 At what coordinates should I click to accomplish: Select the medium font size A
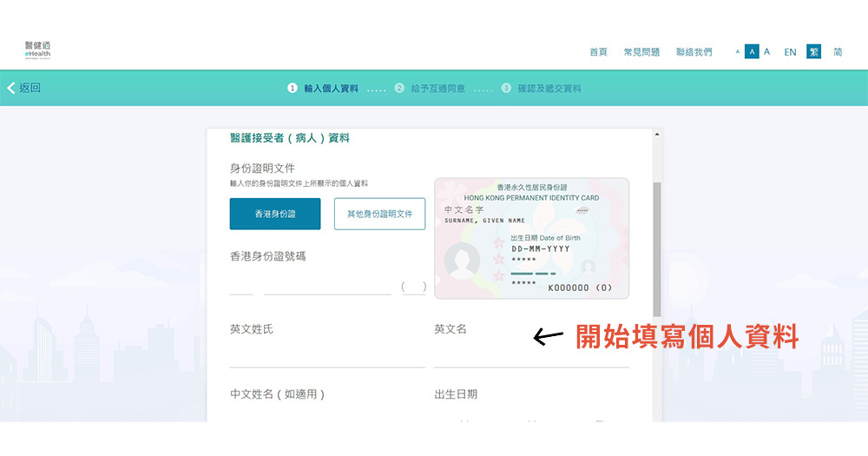(x=753, y=52)
